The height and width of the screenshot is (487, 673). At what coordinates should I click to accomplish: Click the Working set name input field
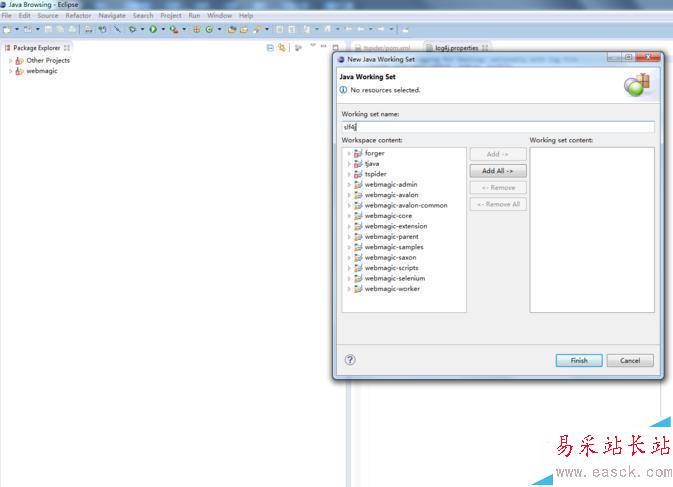point(498,127)
